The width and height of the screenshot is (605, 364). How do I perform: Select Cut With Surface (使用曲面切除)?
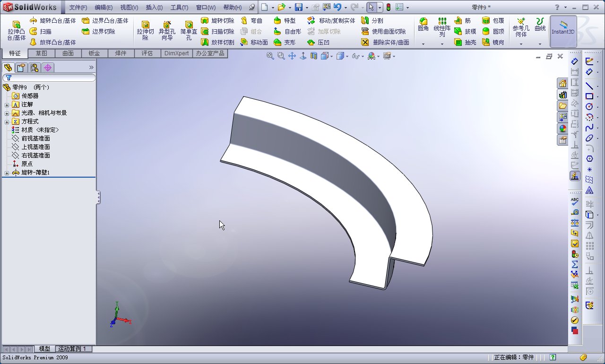tap(383, 31)
